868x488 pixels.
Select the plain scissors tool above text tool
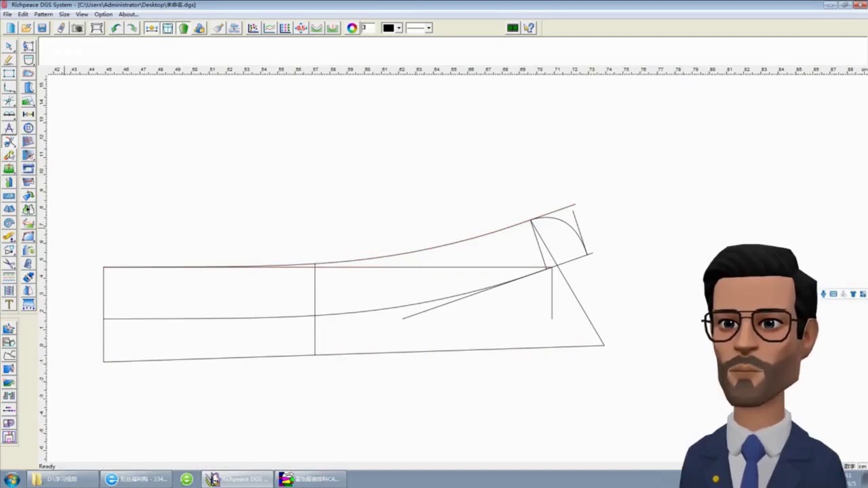click(9, 263)
